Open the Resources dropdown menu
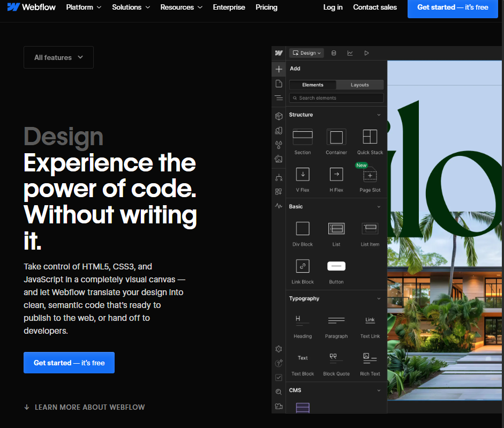 181,7
